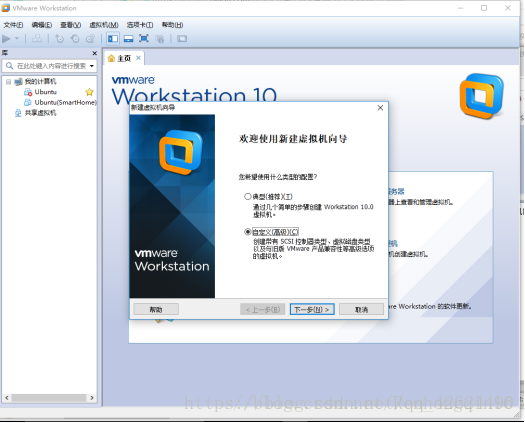Click the revert to snapshot toolbar icon

click(x=75, y=39)
